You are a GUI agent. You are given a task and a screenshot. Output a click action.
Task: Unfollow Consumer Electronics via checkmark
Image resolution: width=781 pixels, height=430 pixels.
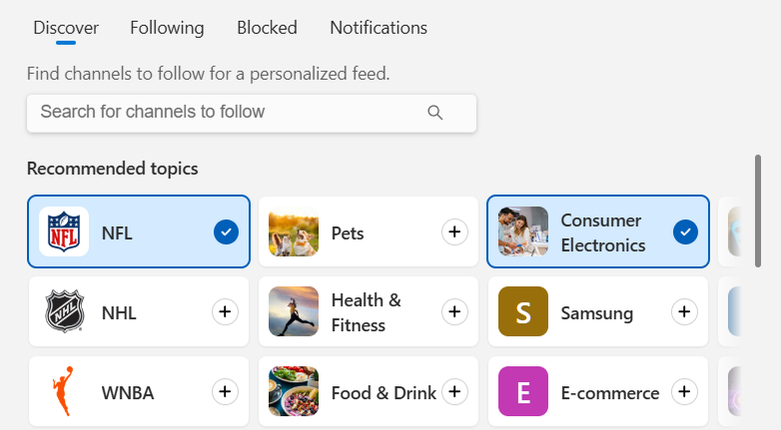pyautogui.click(x=685, y=232)
